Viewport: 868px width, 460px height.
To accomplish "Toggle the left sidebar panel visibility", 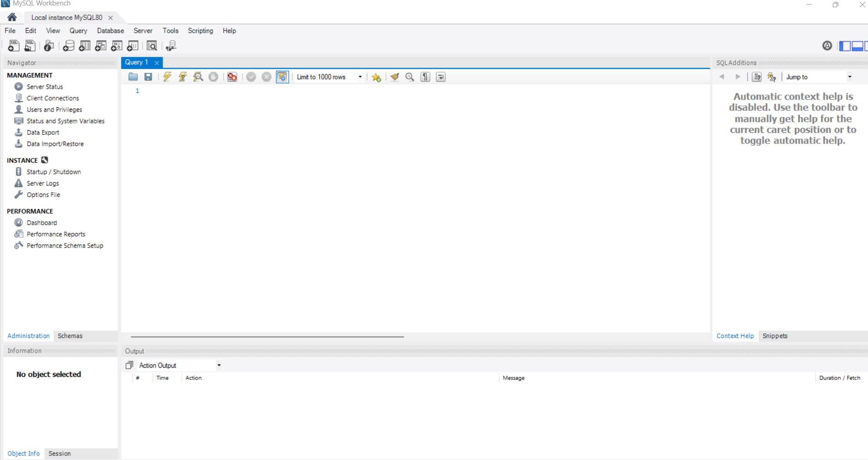I will pyautogui.click(x=845, y=46).
